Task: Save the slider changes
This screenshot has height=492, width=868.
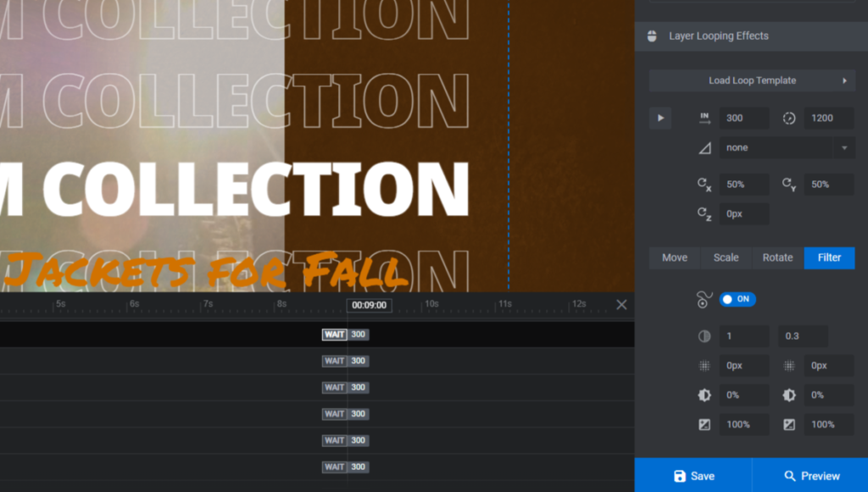Action: coord(693,475)
